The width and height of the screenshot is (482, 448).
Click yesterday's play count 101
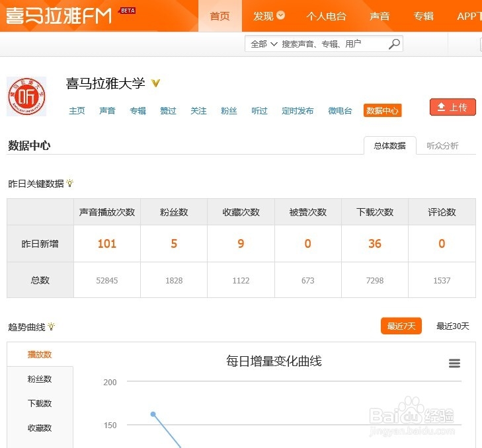point(107,244)
